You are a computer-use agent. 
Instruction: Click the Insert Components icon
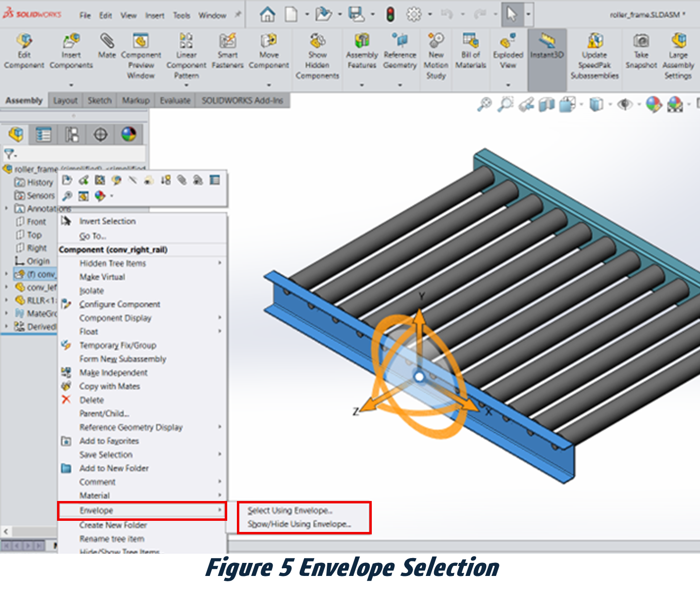[x=71, y=41]
